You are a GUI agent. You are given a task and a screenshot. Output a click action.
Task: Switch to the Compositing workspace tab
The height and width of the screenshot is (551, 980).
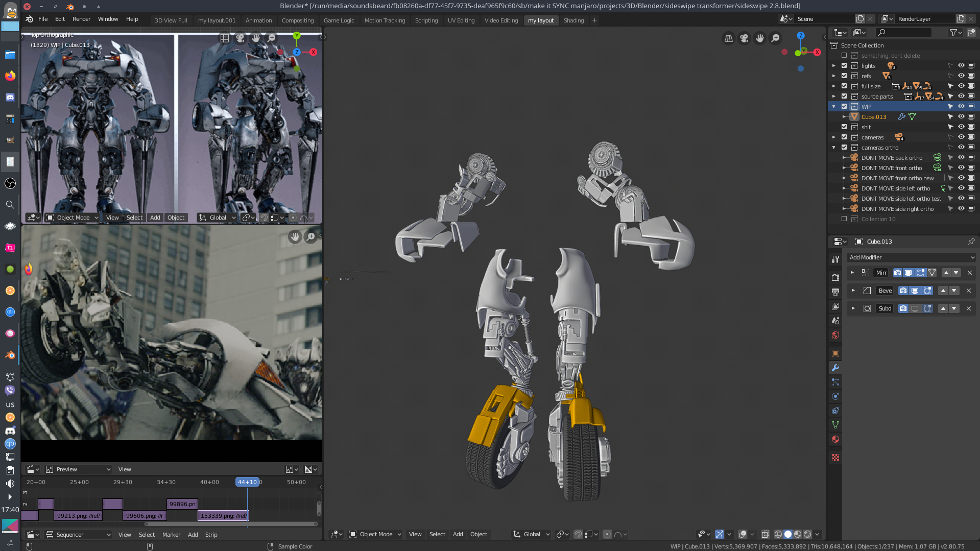coord(298,20)
